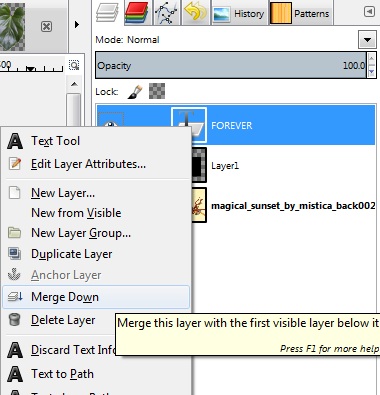Switch to the Patterns tab
380x395 pixels.
[301, 13]
